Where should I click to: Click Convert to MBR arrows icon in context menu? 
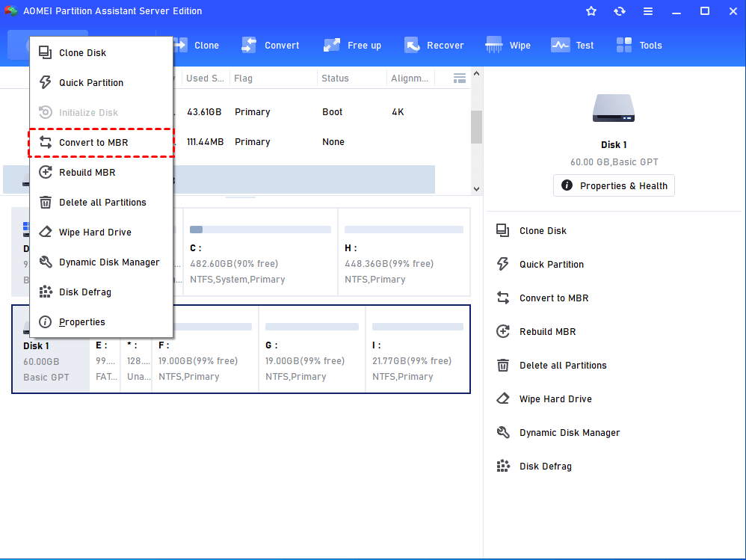(45, 142)
